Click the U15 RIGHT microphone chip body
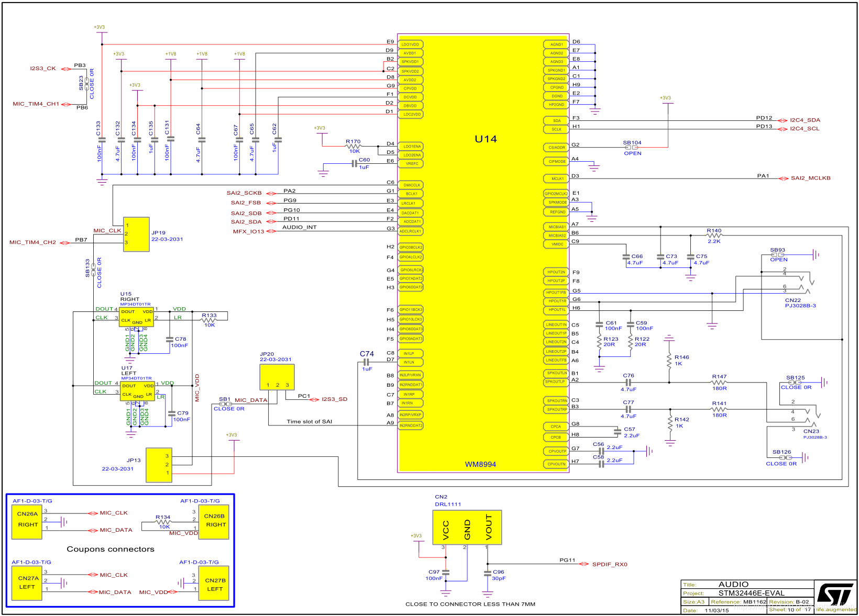The width and height of the screenshot is (859, 616). tap(136, 317)
